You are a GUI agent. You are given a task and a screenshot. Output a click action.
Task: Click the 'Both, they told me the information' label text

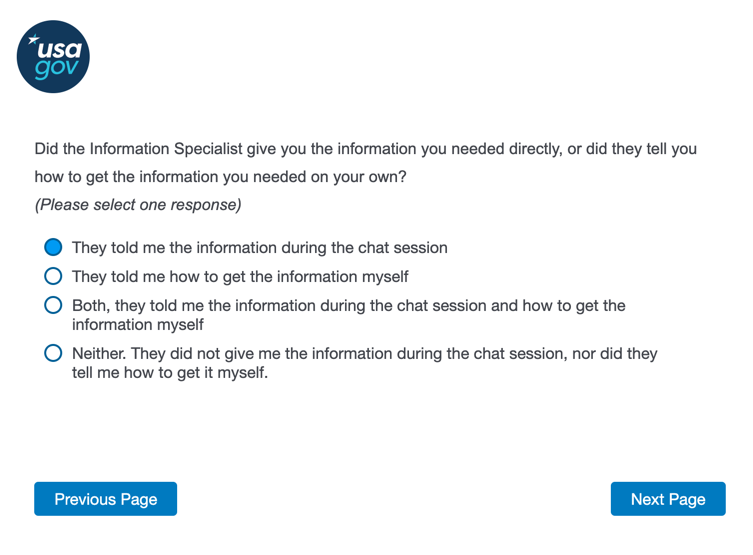[348, 305]
